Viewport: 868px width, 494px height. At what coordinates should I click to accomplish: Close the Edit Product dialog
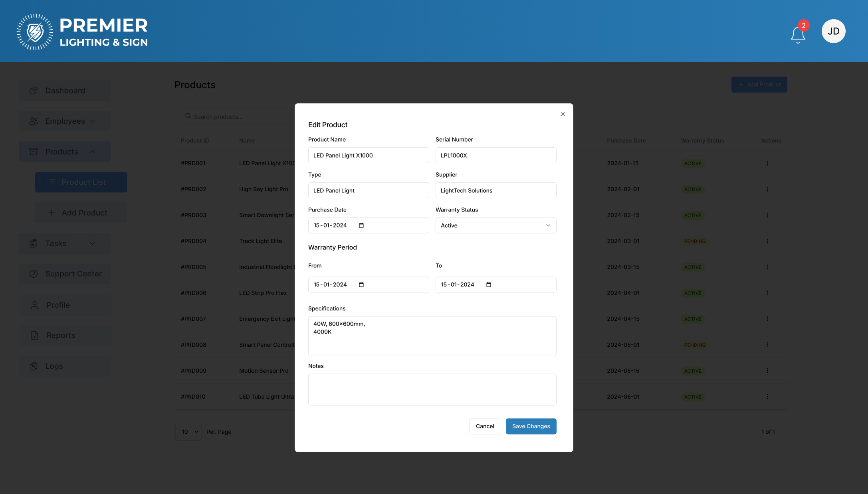563,114
